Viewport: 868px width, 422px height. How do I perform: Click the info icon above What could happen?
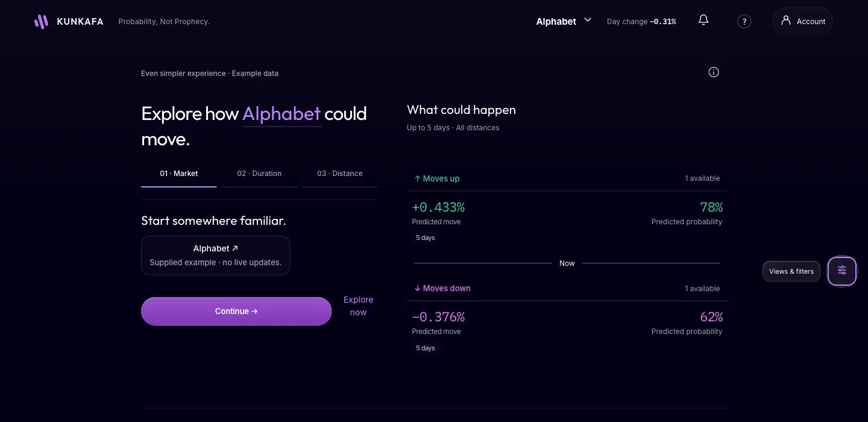[x=714, y=72]
